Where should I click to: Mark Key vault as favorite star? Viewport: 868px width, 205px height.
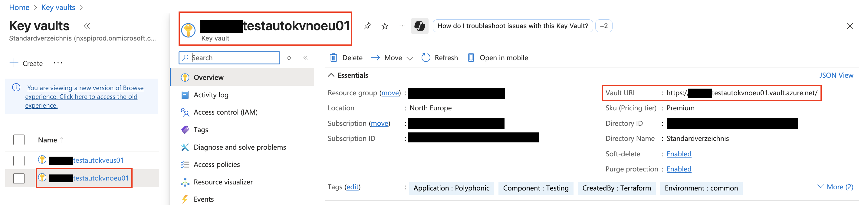pyautogui.click(x=384, y=26)
